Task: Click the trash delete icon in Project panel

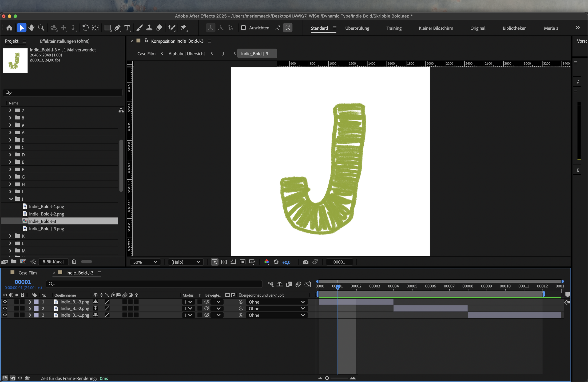Action: (x=74, y=261)
